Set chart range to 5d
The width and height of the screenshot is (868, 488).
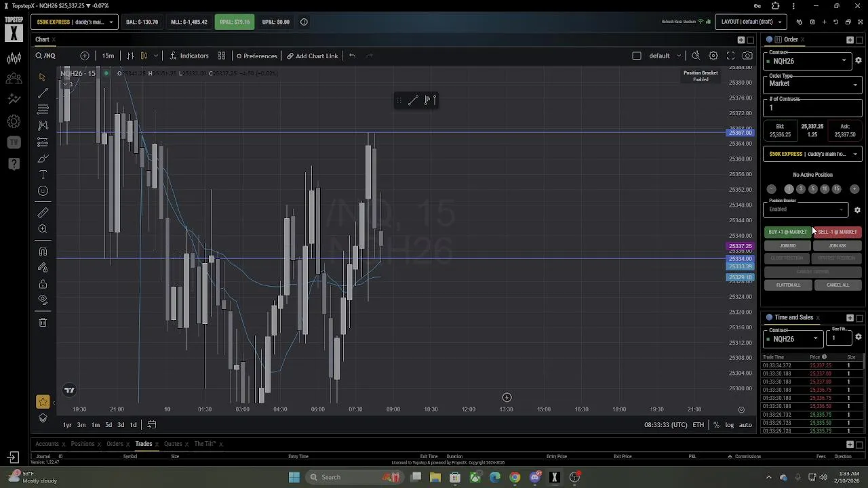[108, 425]
